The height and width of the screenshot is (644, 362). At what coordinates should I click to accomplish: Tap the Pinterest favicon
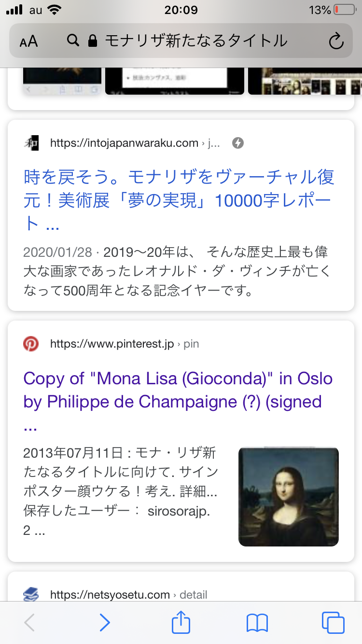pyautogui.click(x=31, y=344)
